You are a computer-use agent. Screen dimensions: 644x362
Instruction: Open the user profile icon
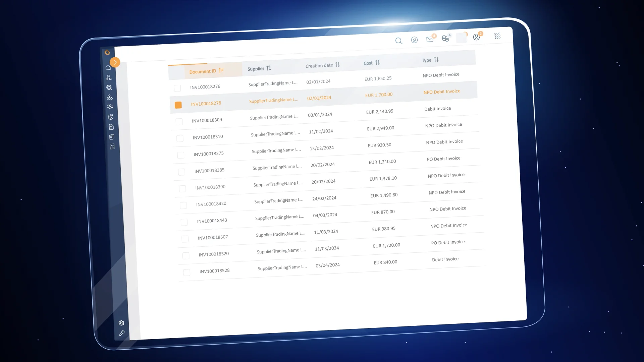476,37
